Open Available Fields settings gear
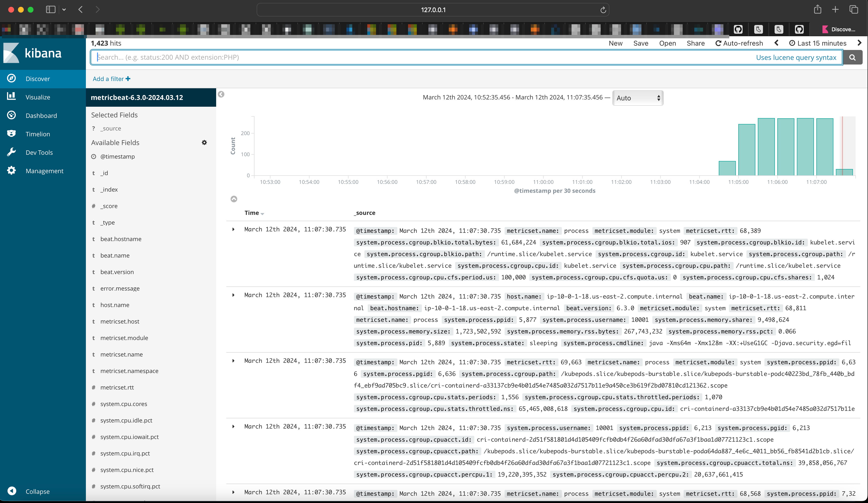This screenshot has width=868, height=503. 204,142
